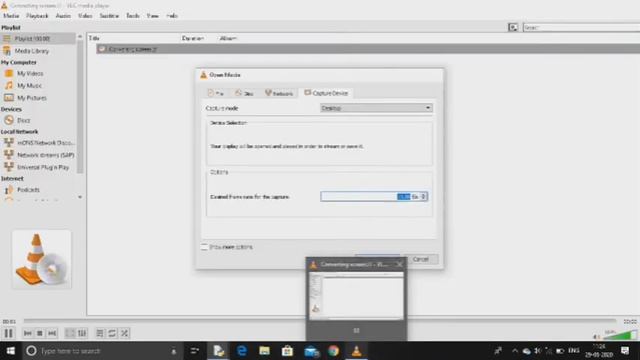Toggle random shuffle playback
This screenshot has height=360, width=640.
pos(124,333)
